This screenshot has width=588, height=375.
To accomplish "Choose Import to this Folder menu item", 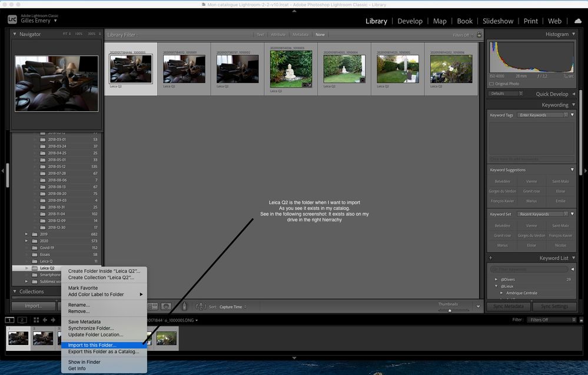I will coord(104,345).
